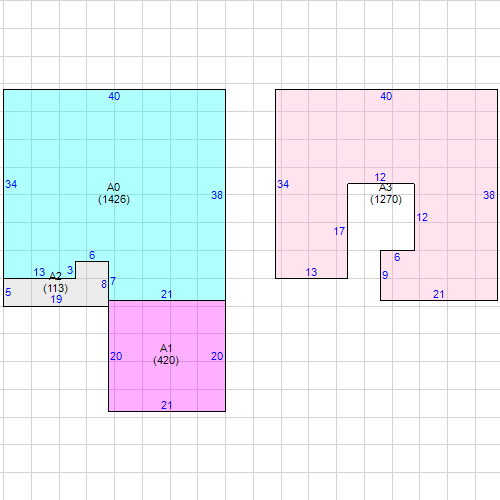The height and width of the screenshot is (500, 500).
Task: Select the 21 dimension on A1's bottom edge
Action: (166, 405)
